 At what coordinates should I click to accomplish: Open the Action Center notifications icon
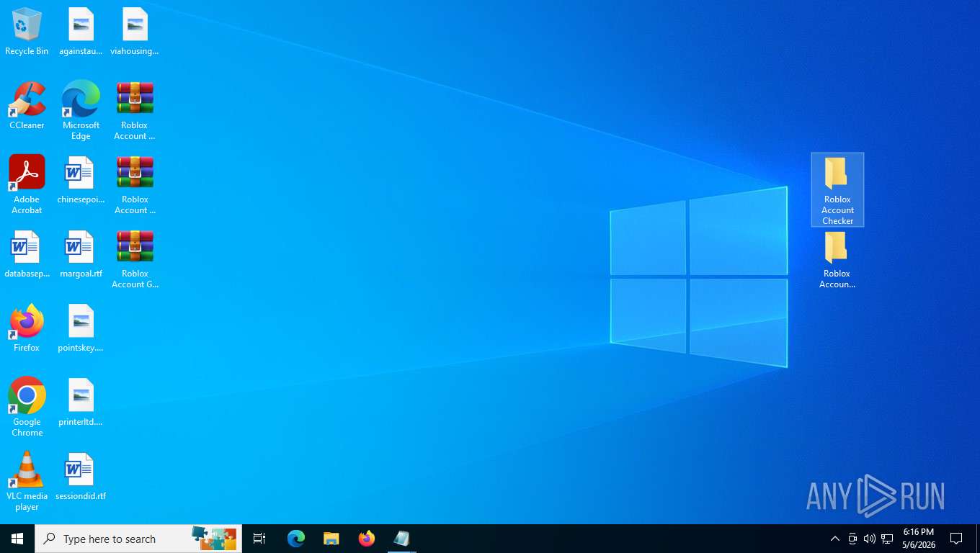956,539
